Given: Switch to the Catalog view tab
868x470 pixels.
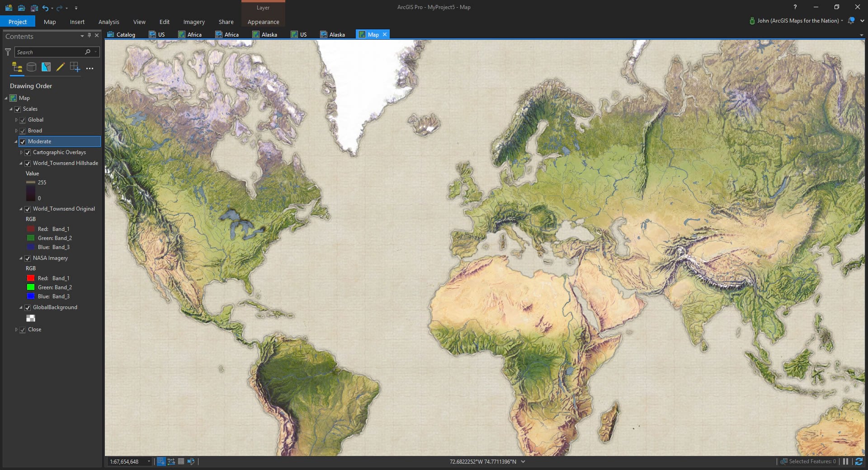Looking at the screenshot, I should 121,34.
